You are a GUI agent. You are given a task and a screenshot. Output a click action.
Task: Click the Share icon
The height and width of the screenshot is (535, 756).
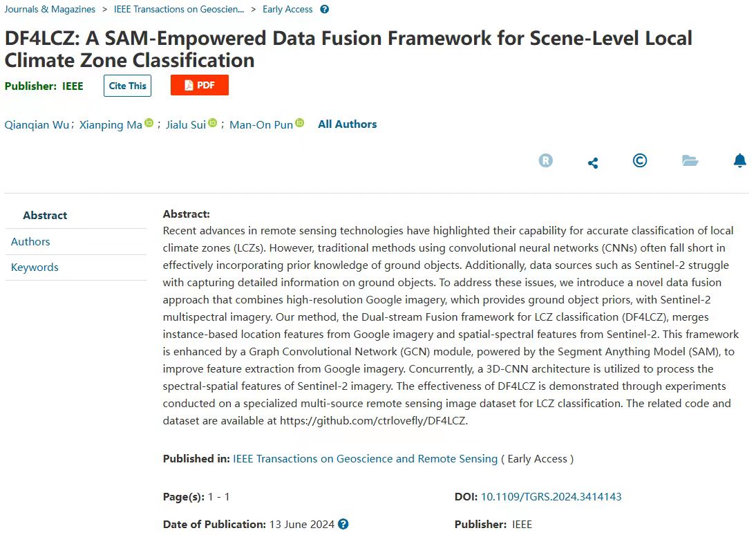pos(593,162)
